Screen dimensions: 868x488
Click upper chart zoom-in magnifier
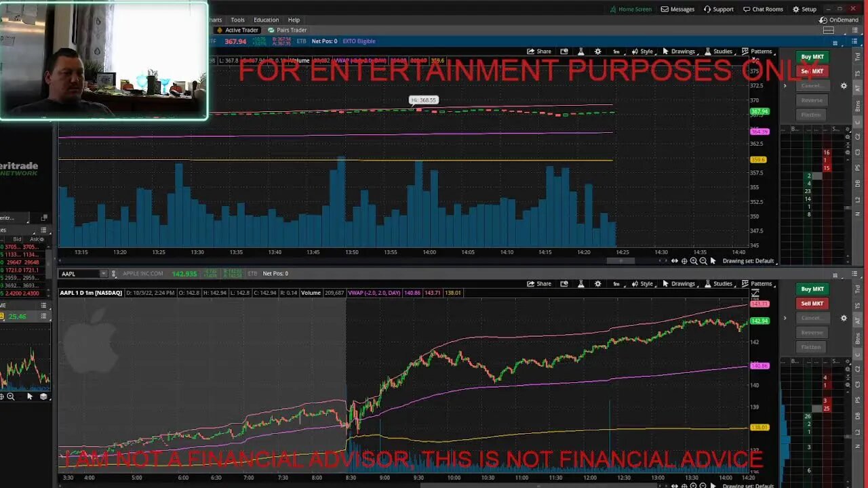click(x=694, y=261)
